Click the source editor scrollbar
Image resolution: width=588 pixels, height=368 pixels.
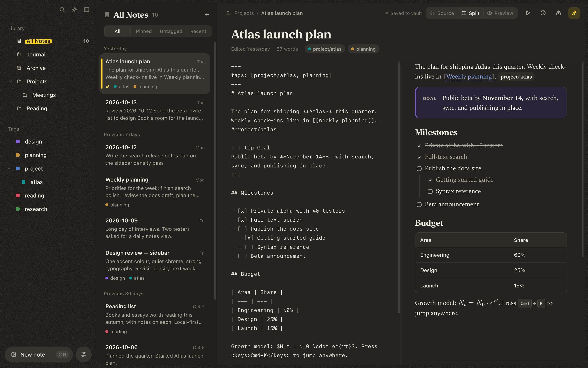399,187
